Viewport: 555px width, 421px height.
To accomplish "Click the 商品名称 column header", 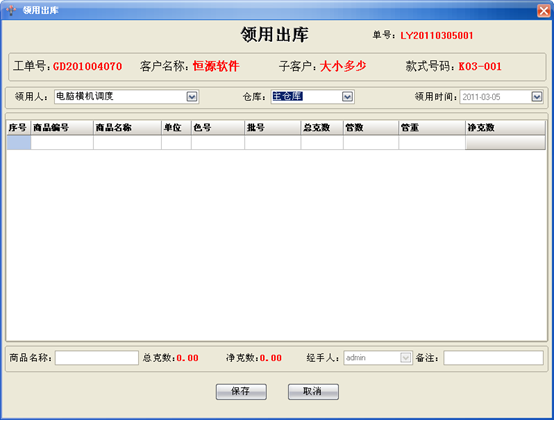I will click(127, 127).
